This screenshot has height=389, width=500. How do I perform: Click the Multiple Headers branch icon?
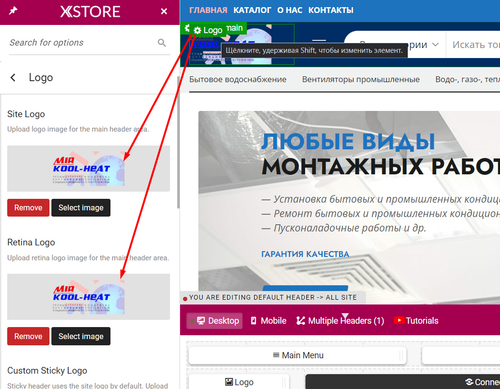click(301, 321)
